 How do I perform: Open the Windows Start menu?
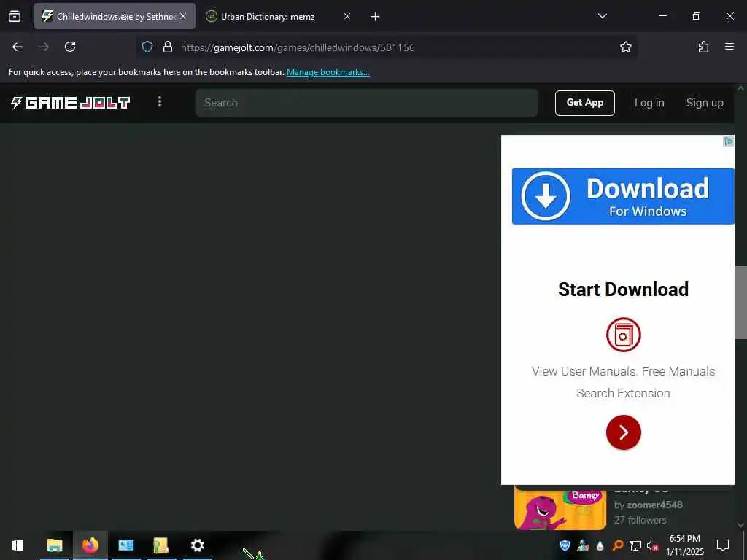(x=18, y=545)
